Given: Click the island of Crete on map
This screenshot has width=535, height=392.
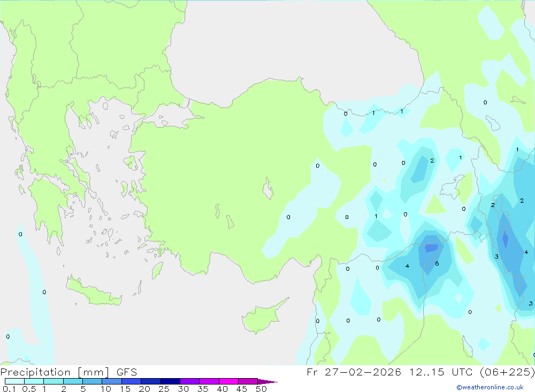Looking at the screenshot, I should [94, 291].
